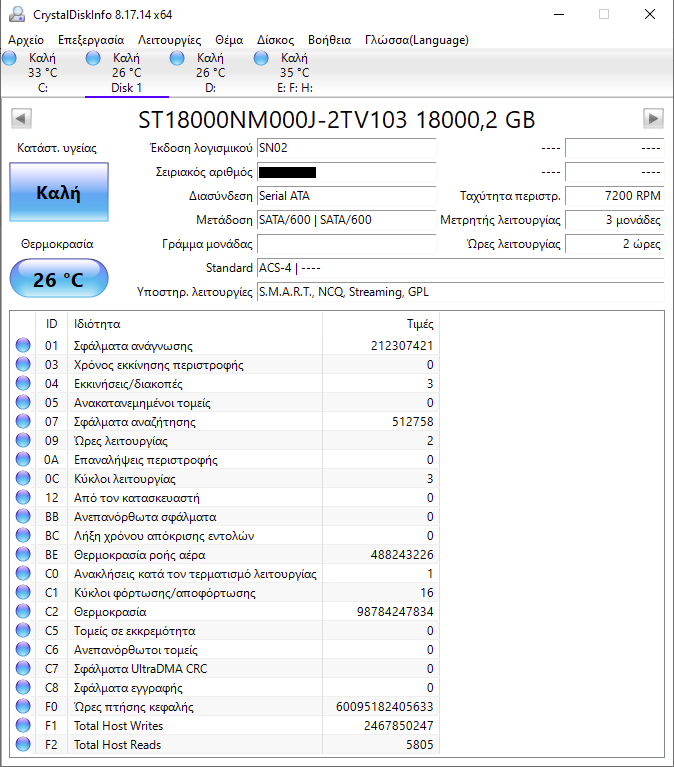This screenshot has width=674, height=767.
Task: Click the power-on hours field 2 ώρες
Action: coord(614,244)
